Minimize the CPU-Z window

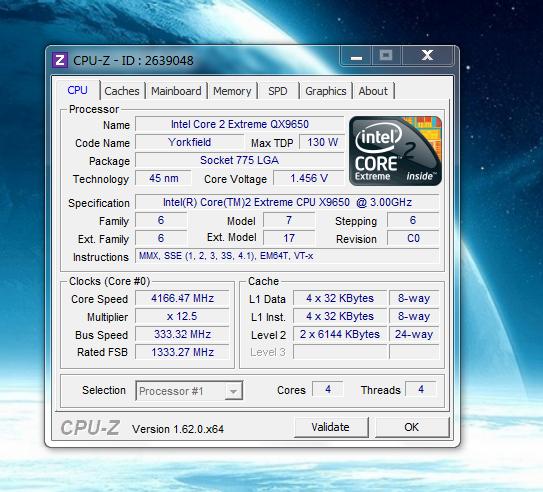356,56
